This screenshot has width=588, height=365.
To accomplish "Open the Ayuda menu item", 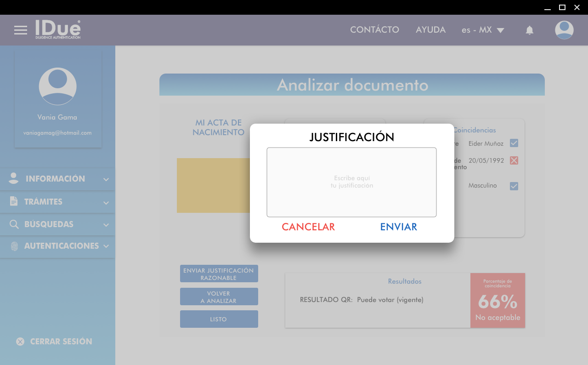I will pos(430,30).
